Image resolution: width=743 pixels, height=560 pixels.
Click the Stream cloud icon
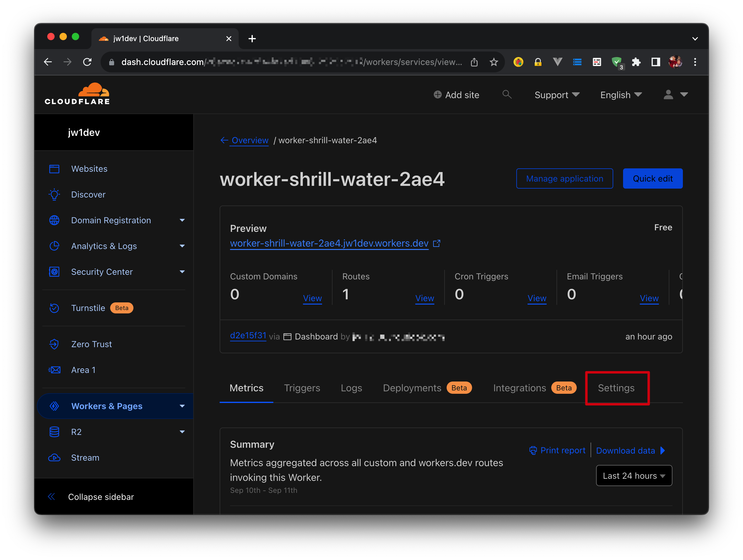coord(54,458)
